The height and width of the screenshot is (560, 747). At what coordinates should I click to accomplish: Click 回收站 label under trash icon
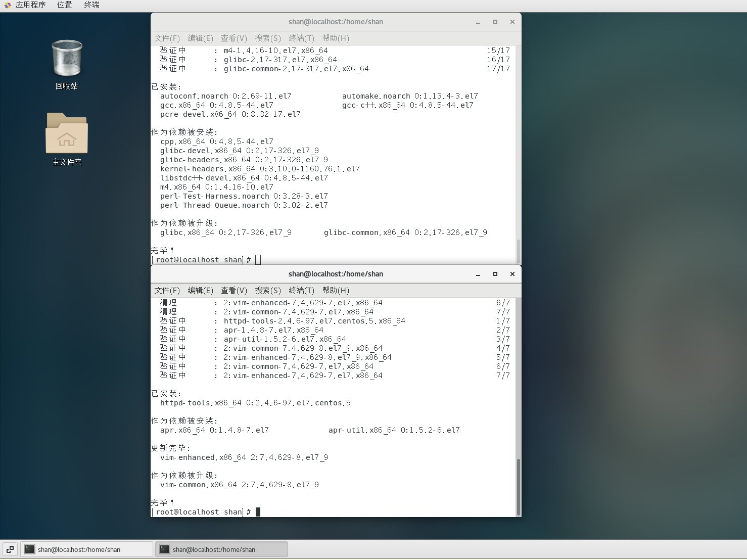pyautogui.click(x=67, y=86)
